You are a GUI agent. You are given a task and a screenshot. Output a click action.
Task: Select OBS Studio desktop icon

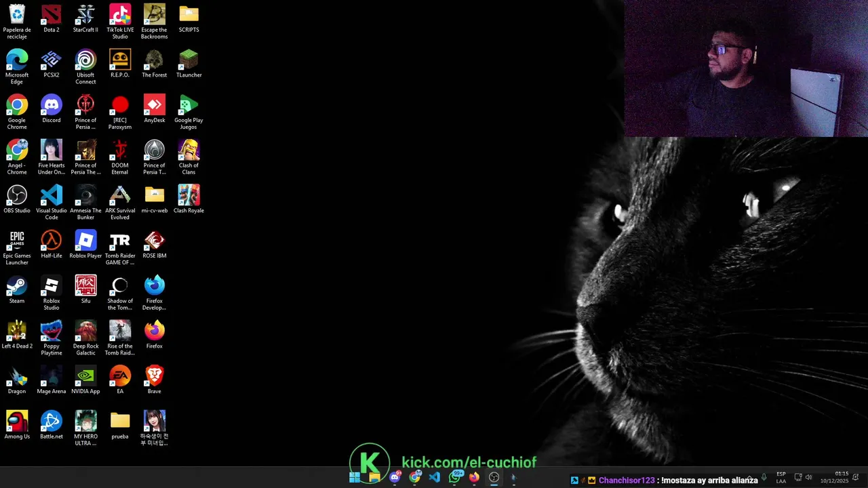17,200
